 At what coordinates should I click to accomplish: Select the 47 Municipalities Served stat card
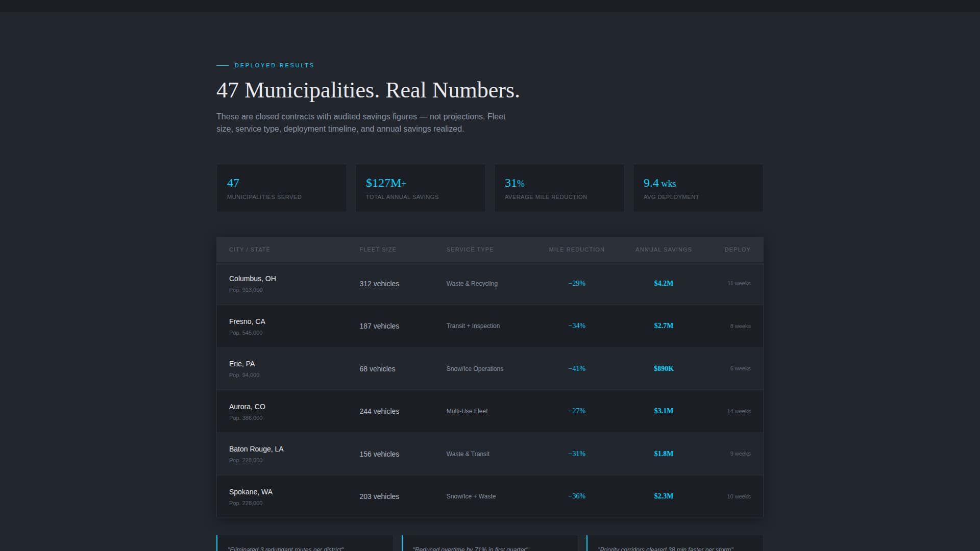pos(282,188)
